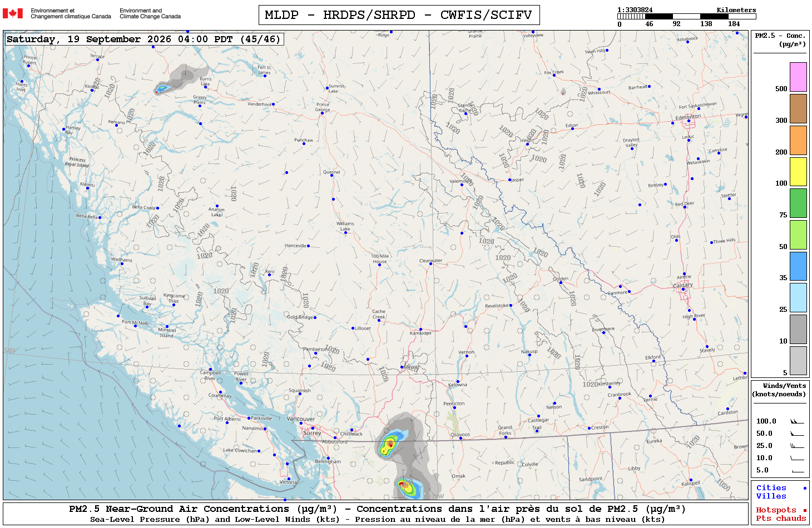Click the grey smoke plume near Burns Lake
This screenshot has width=812, height=528.
coord(181,78)
